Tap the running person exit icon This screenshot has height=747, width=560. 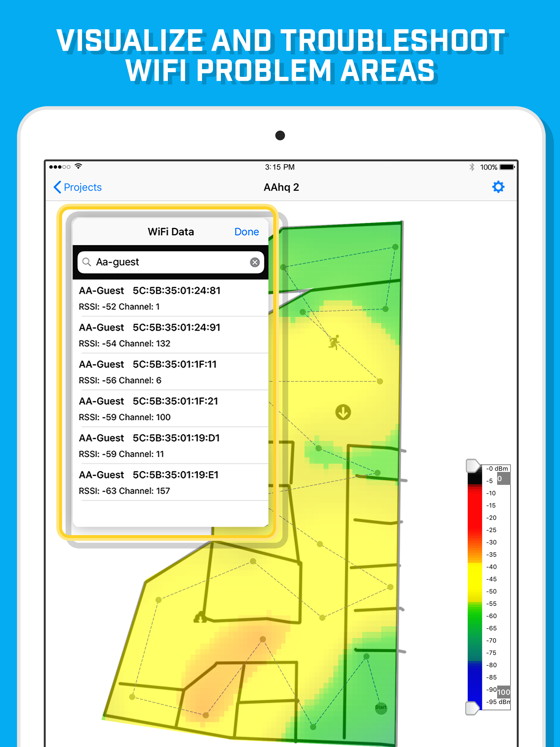[x=334, y=342]
